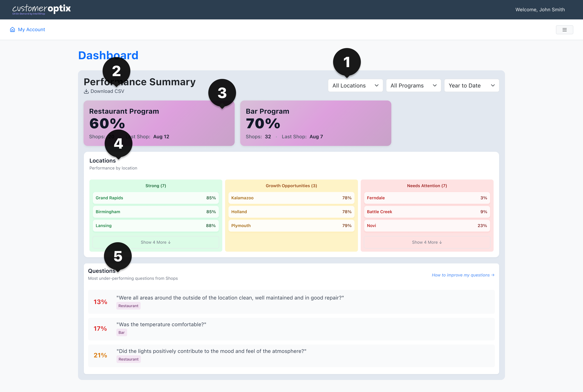
Task: Click the number 2 tour marker
Action: 116,71
